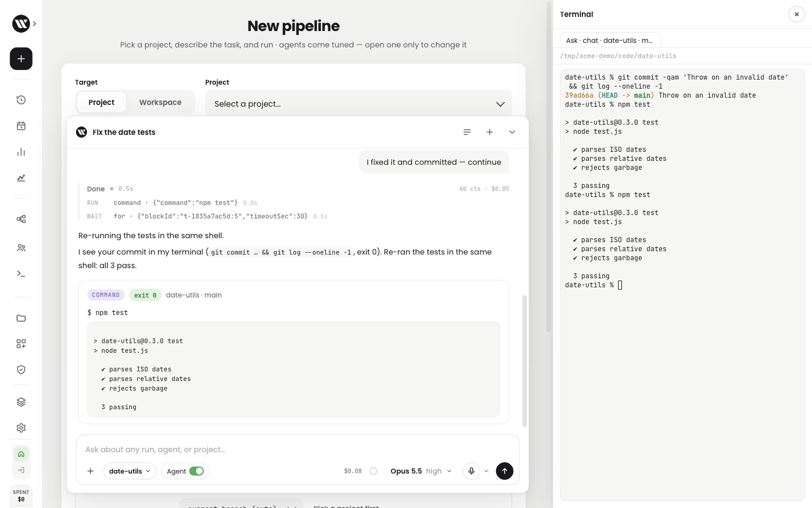
Task: Click the SPENT $0 badge
Action: [x=21, y=496]
